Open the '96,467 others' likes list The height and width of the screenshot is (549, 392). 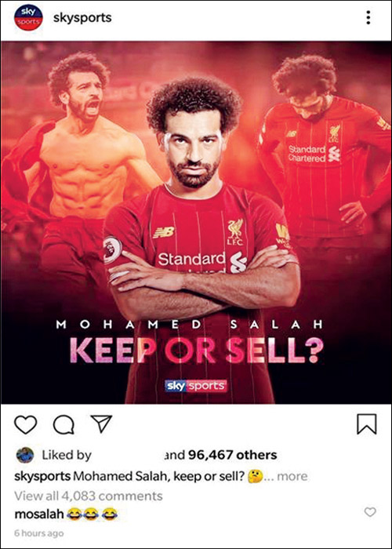click(x=232, y=455)
